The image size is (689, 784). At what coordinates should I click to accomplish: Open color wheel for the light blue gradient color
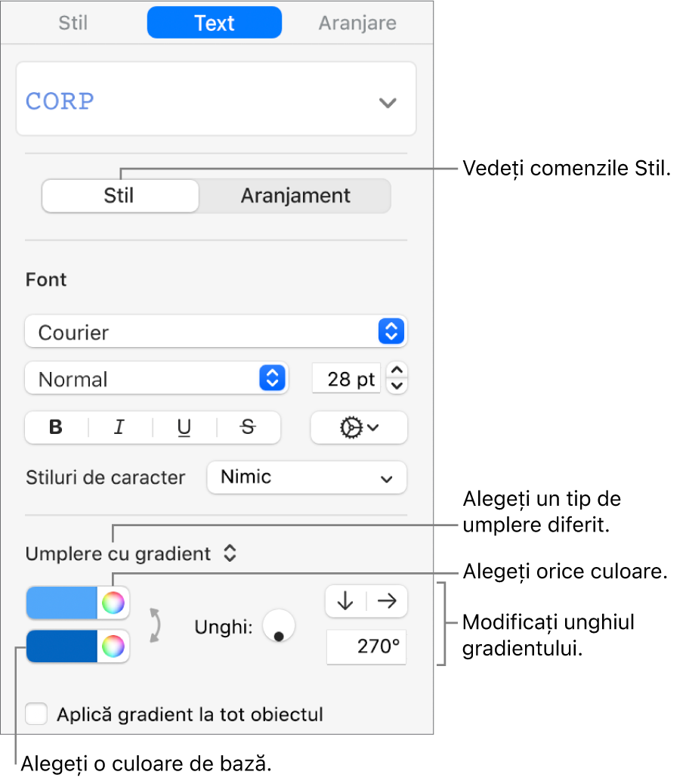(113, 603)
